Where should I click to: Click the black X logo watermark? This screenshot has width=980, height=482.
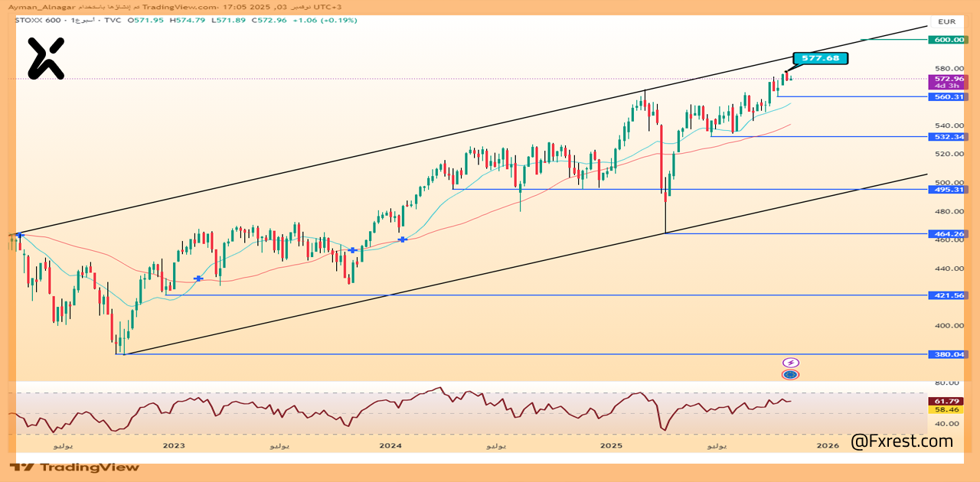tap(46, 59)
